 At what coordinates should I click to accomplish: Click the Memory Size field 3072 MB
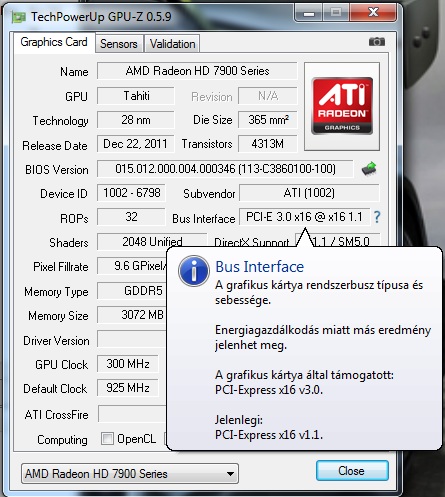(132, 315)
